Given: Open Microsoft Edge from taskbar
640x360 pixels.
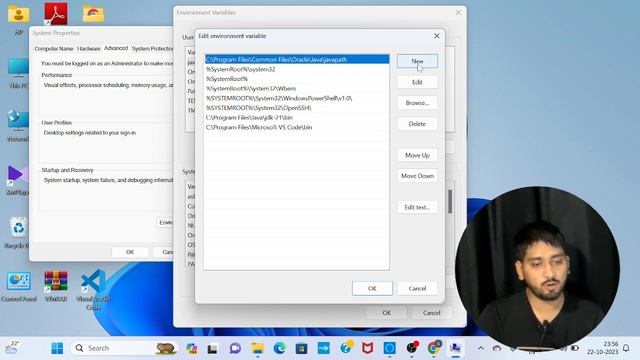Looking at the screenshot, I should click(280, 348).
